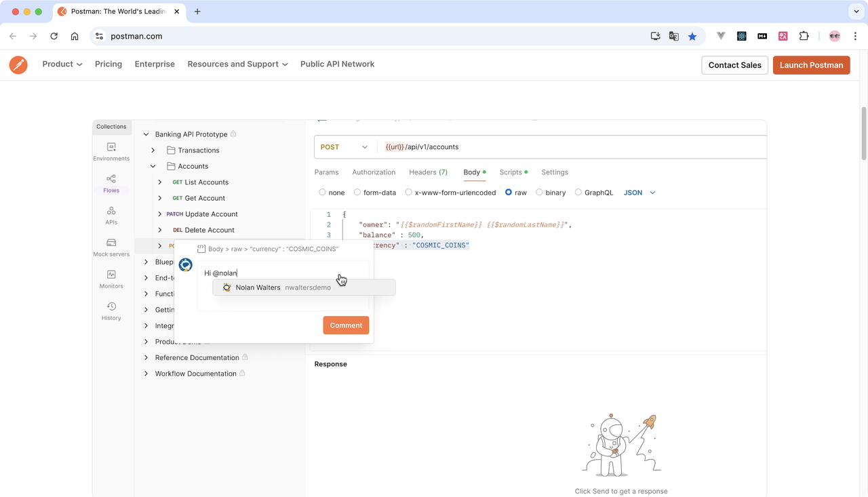868x497 pixels.
Task: Select the form-data body radio button
Action: (357, 192)
